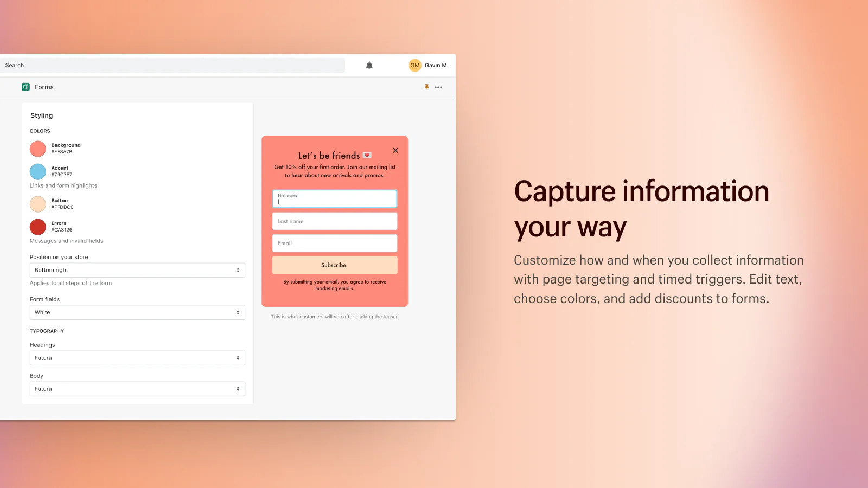Open the Forms app icon
This screenshot has width=868, height=488.
coord(25,87)
